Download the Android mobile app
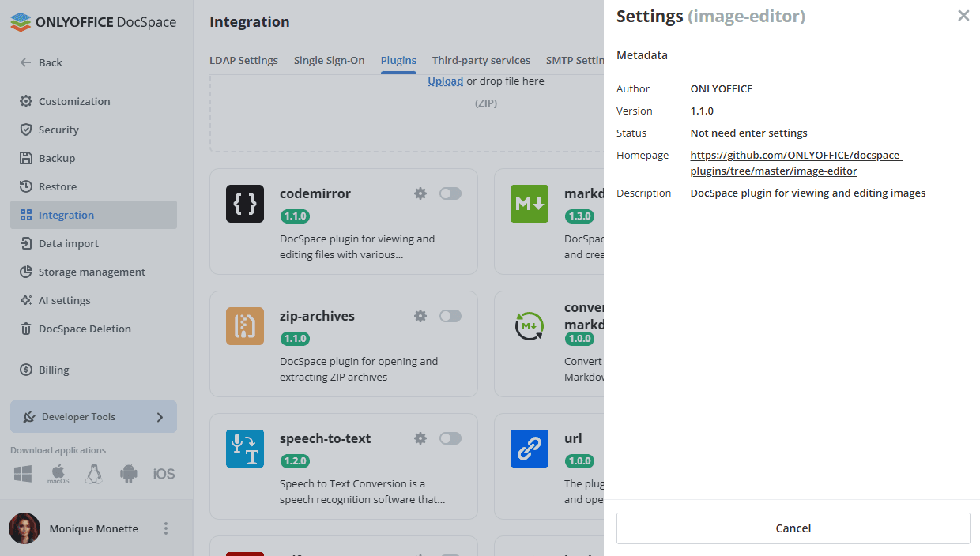The height and width of the screenshot is (556, 980). tap(129, 474)
